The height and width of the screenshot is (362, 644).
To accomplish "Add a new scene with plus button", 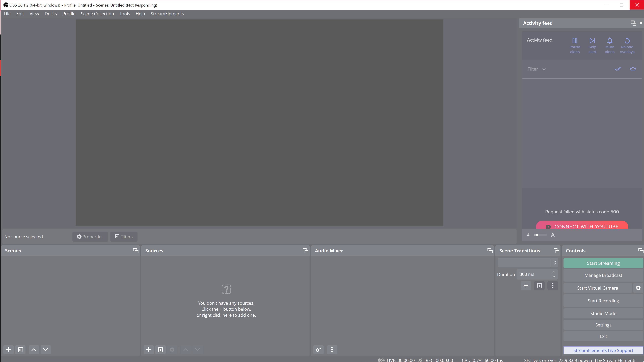I will (x=8, y=349).
